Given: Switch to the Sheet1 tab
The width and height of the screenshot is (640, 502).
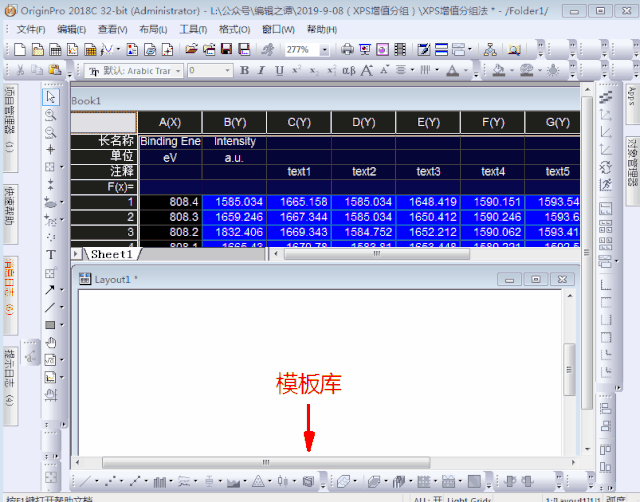Looking at the screenshot, I should click(x=111, y=254).
